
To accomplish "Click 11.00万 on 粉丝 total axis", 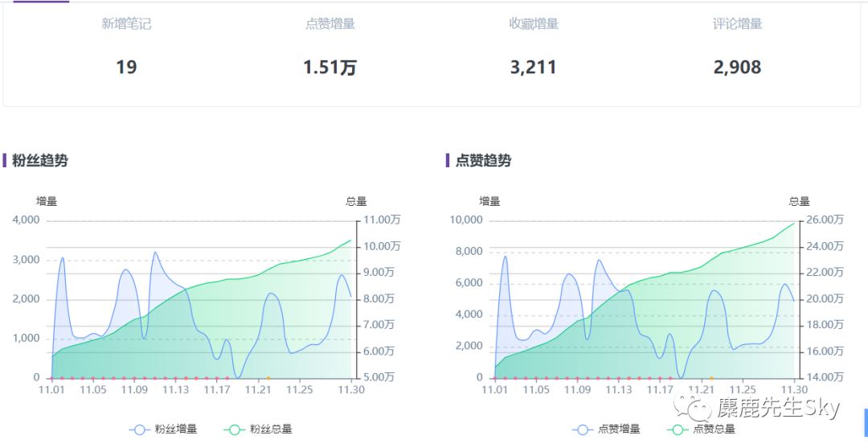I will [x=382, y=220].
